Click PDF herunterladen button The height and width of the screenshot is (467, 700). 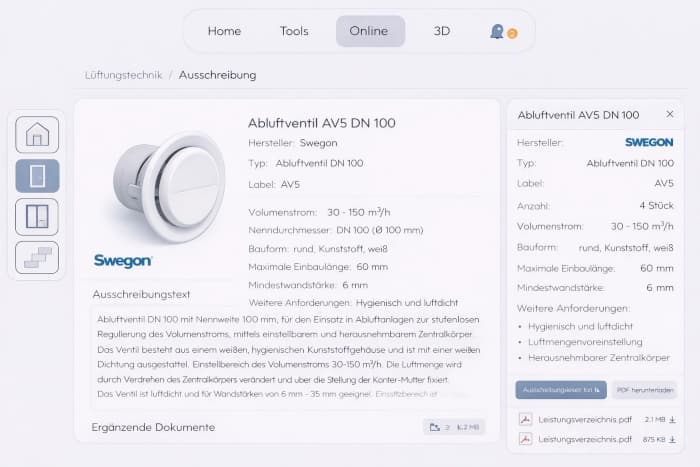[645, 390]
